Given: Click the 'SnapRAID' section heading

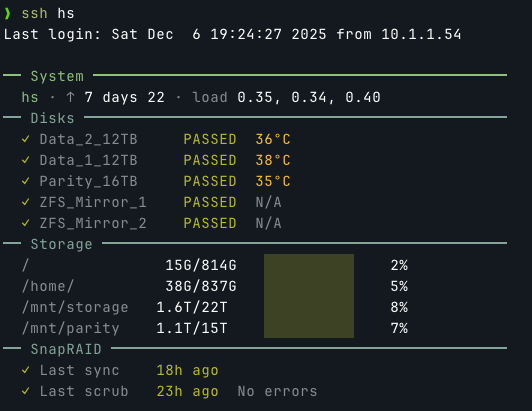Looking at the screenshot, I should coord(66,350).
